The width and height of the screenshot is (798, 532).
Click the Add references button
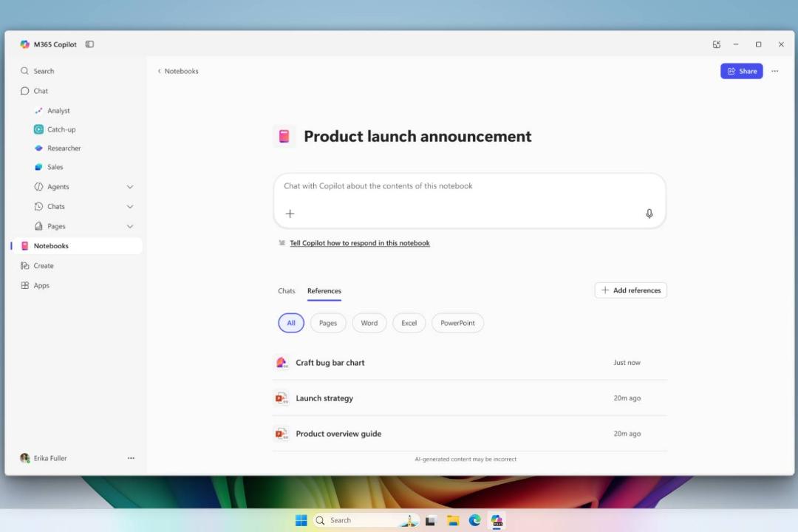point(630,290)
